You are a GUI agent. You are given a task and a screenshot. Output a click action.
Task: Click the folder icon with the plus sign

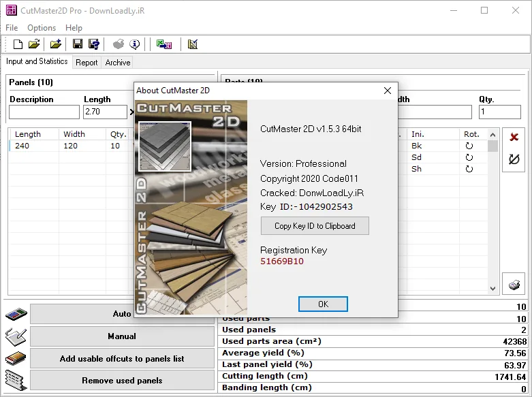point(56,44)
